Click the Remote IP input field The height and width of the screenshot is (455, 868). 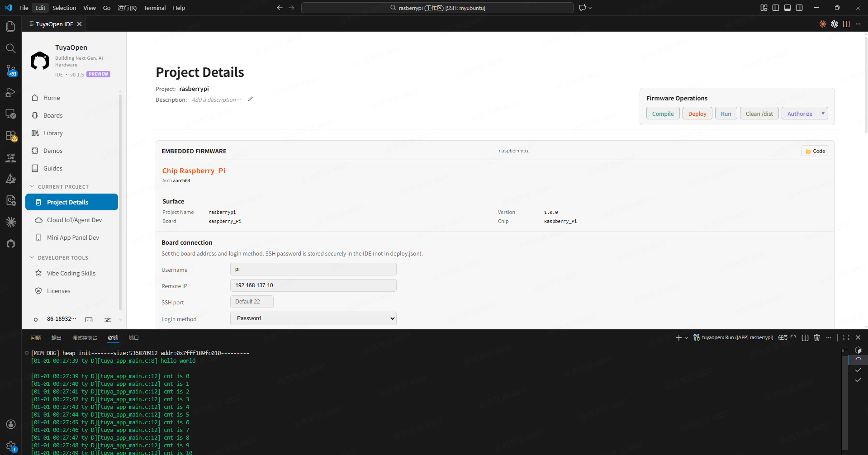tap(313, 285)
